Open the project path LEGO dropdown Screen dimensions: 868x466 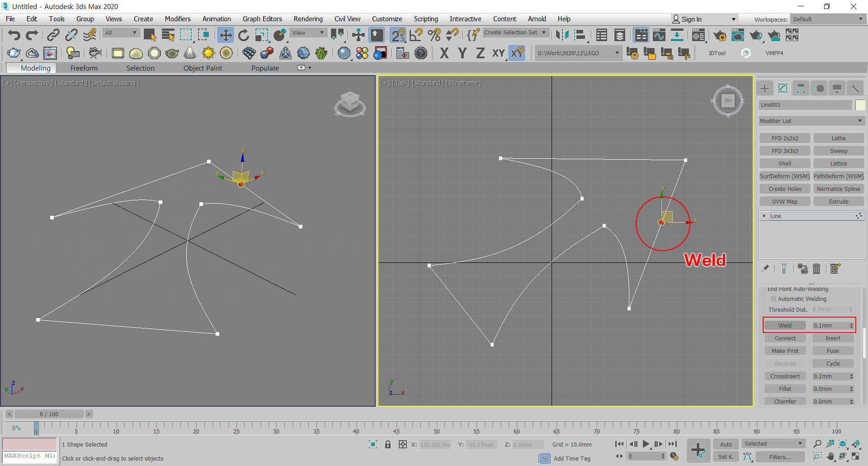(578, 53)
